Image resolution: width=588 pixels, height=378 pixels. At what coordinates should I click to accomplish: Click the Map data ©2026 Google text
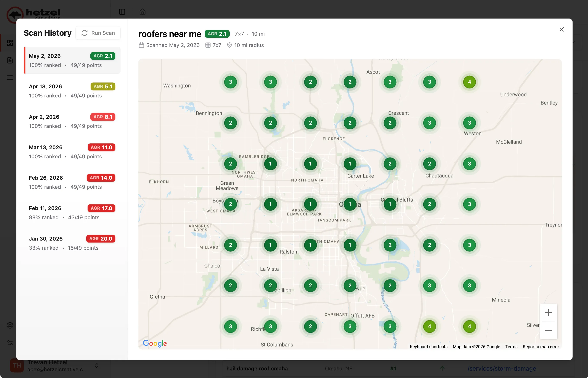pyautogui.click(x=476, y=347)
